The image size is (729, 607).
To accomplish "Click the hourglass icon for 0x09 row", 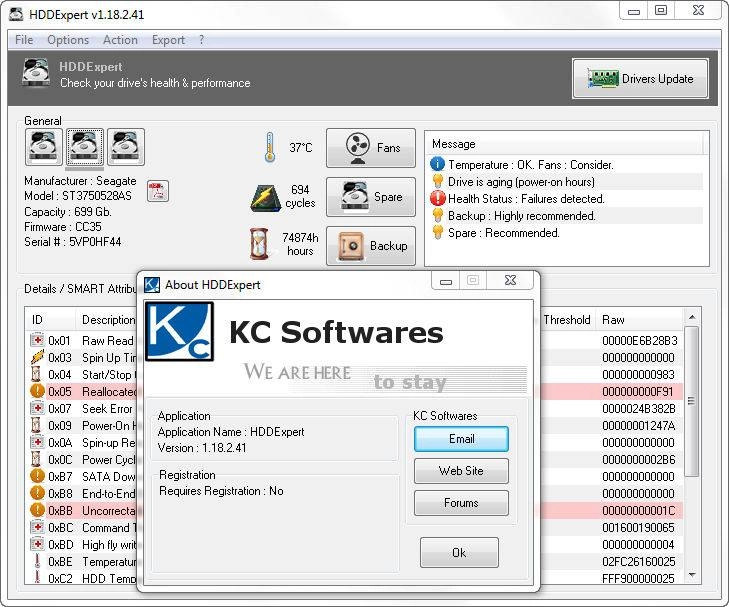I will pos(36,425).
